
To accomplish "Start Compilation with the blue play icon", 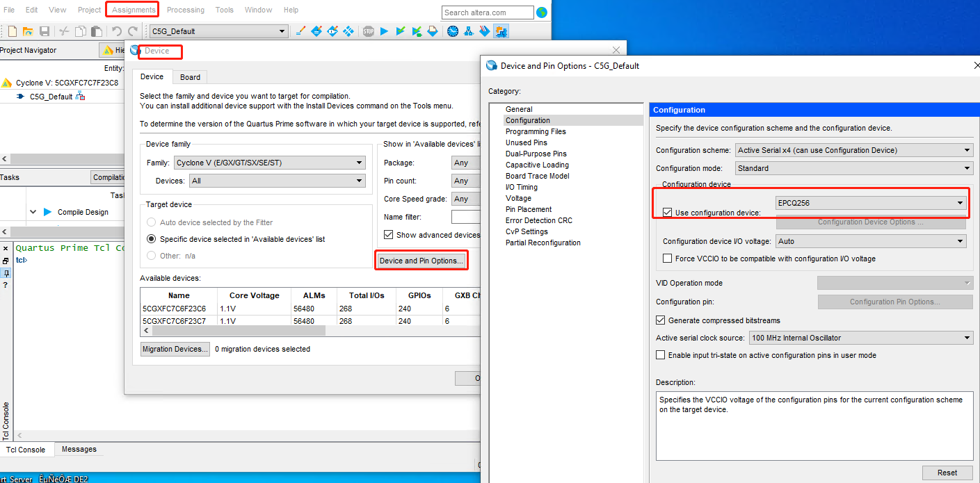I will tap(384, 31).
